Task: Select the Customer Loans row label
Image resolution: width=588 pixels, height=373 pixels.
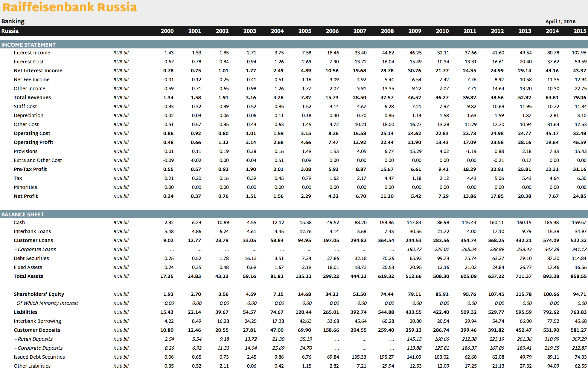Action: click(x=33, y=241)
